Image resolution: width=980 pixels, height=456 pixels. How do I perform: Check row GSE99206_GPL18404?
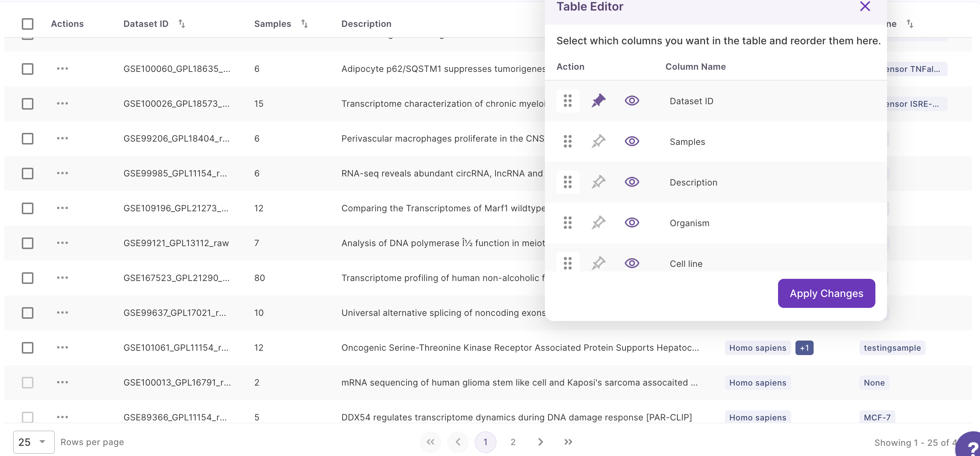[27, 138]
